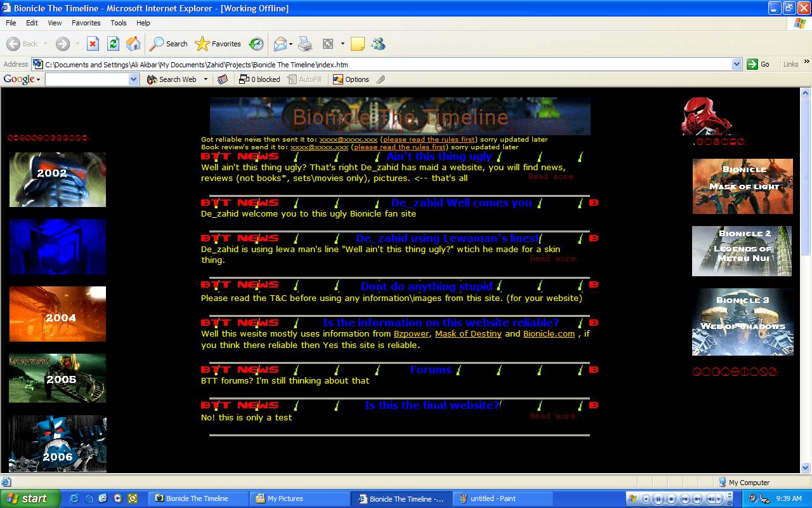Screen dimensions: 812x508
Task: Click the address bar path field
Action: [x=386, y=64]
